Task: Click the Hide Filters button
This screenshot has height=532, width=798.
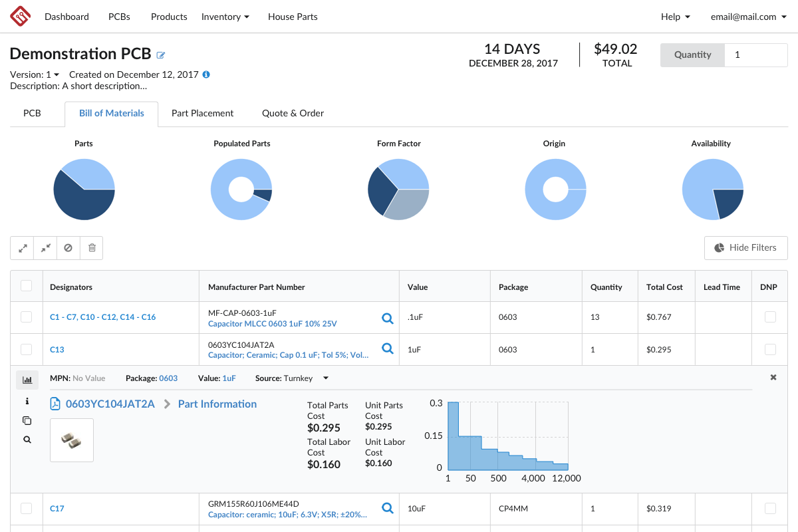Action: click(745, 247)
